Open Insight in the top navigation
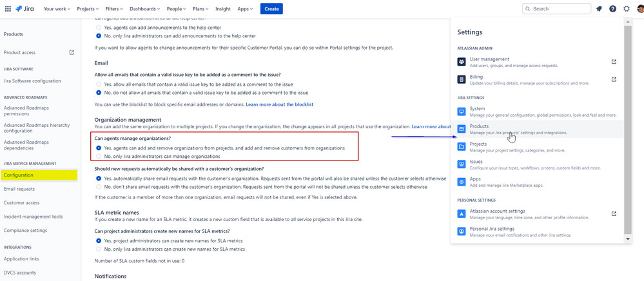 point(223,8)
